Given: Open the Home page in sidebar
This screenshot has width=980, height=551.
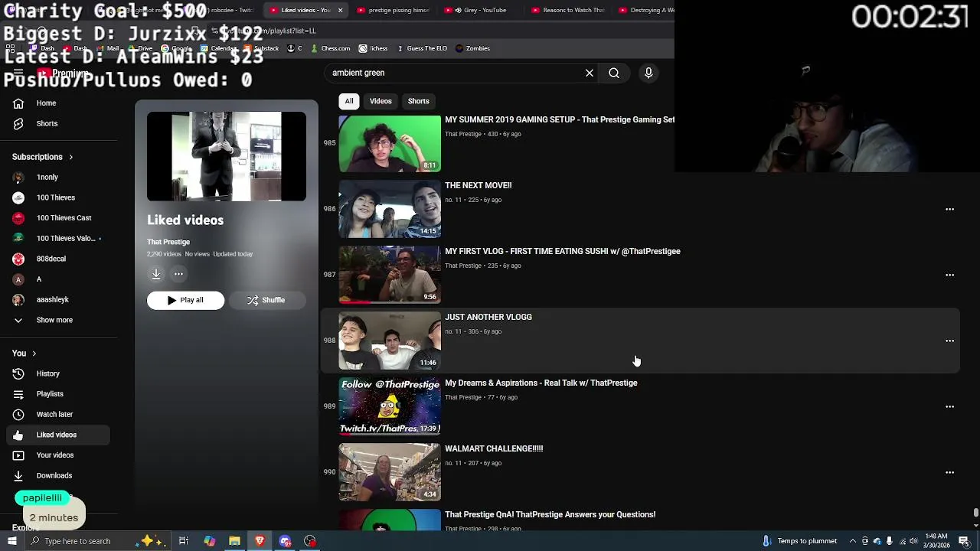Looking at the screenshot, I should tap(58, 103).
